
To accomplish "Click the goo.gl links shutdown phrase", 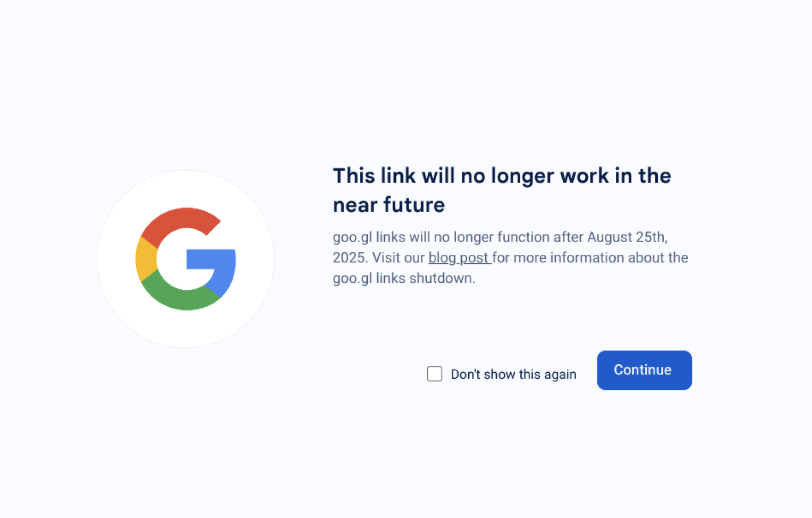I will (x=404, y=278).
